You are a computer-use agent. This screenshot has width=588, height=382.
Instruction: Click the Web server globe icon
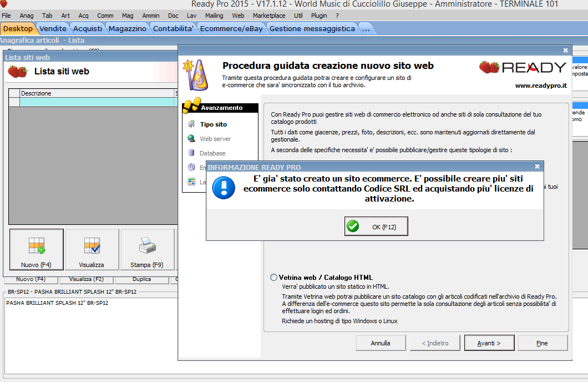[191, 138]
